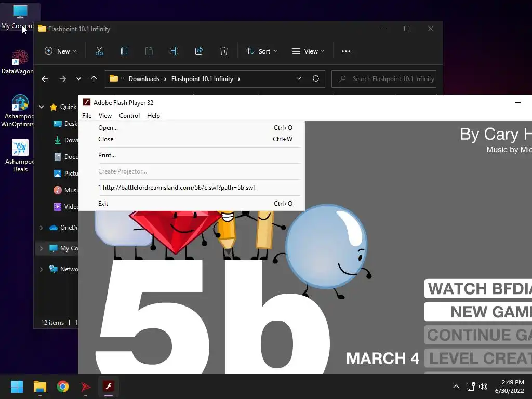
Task: Expand the Network tree node
Action: [42, 269]
